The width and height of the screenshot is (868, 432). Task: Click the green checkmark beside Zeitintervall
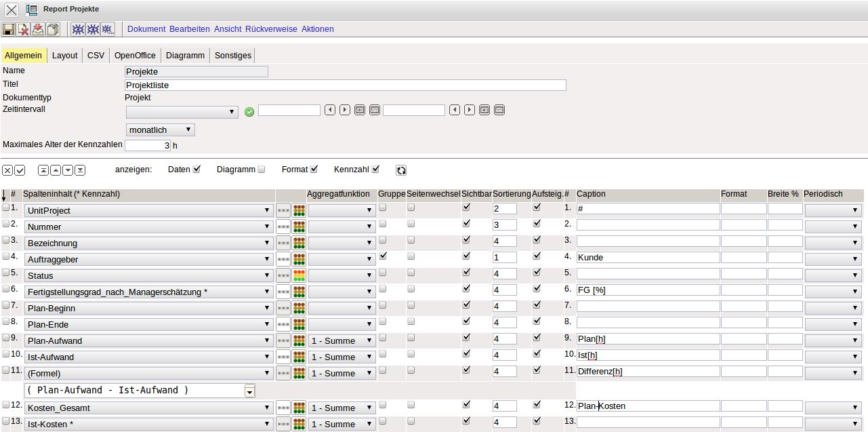point(249,111)
